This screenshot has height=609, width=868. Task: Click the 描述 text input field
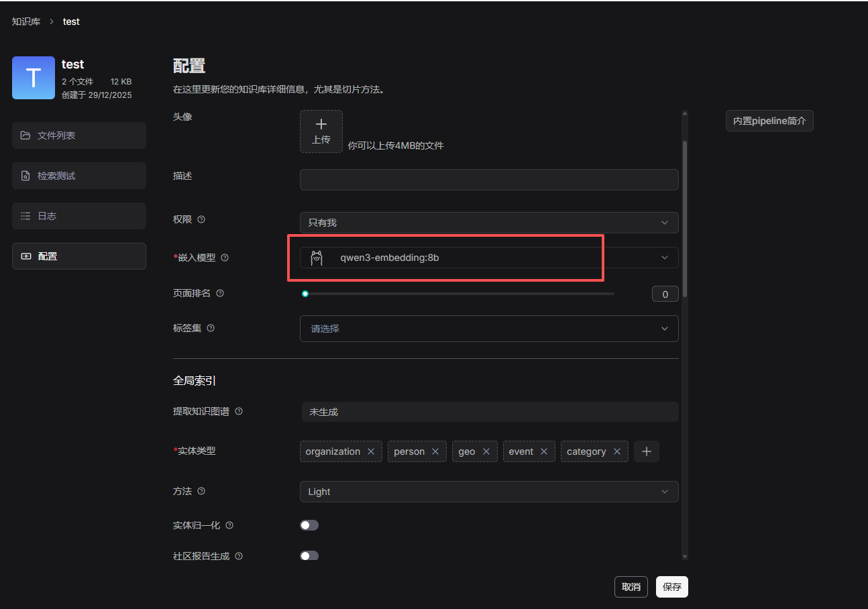click(488, 180)
